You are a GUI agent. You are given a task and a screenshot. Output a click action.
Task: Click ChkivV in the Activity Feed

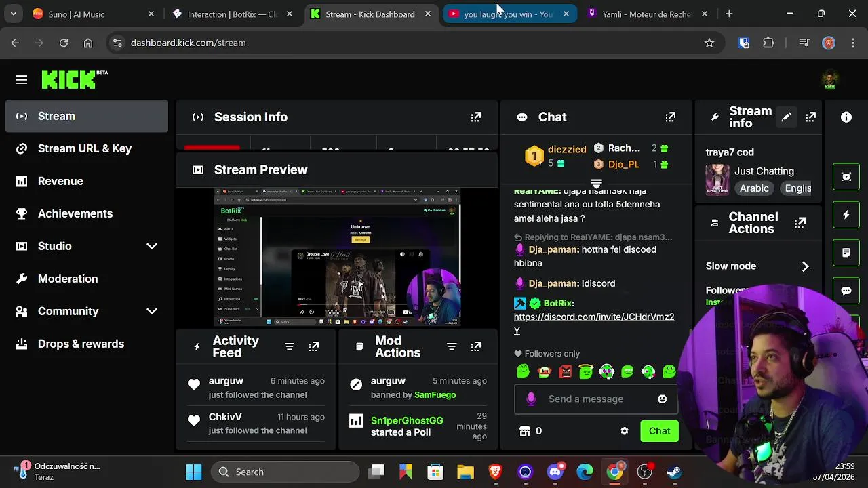pyautogui.click(x=225, y=417)
